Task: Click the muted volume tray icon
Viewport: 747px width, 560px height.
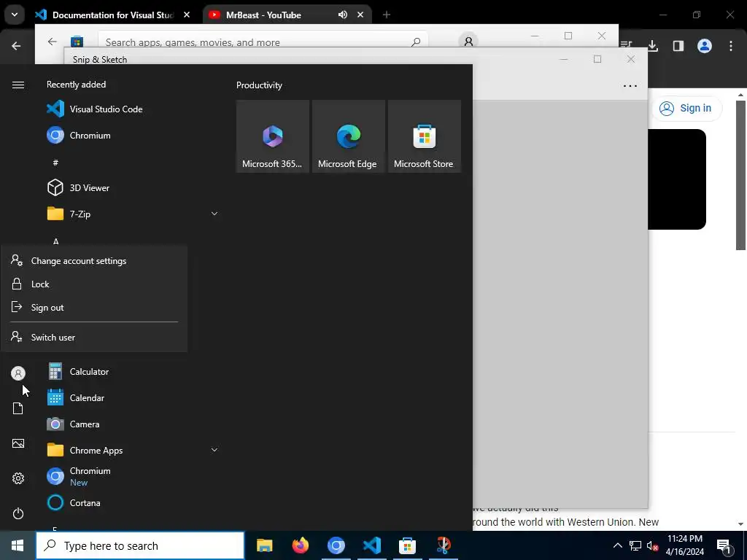Action: 652,545
